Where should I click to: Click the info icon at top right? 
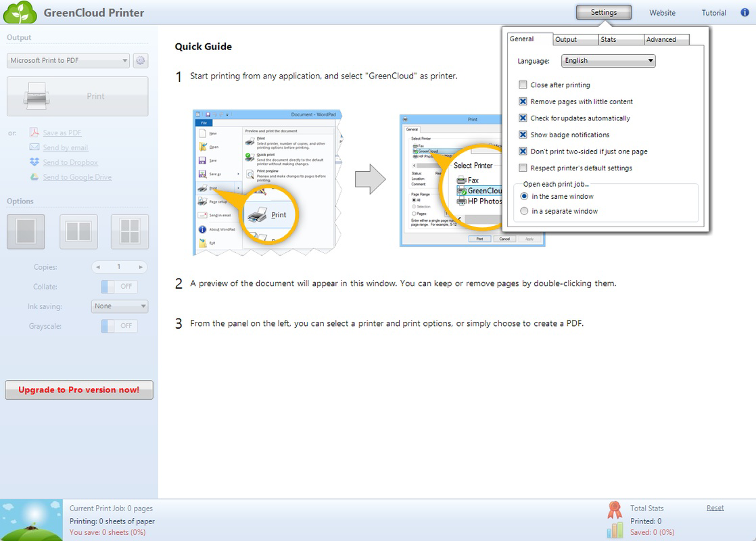pyautogui.click(x=745, y=13)
